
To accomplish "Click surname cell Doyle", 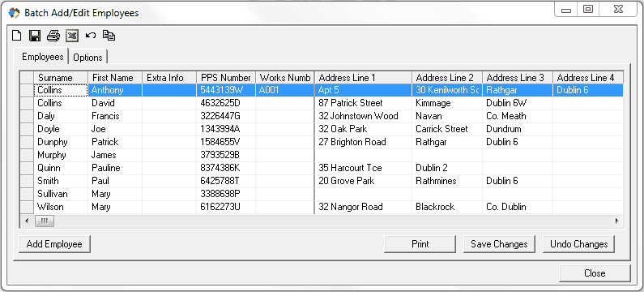I will click(61, 129).
